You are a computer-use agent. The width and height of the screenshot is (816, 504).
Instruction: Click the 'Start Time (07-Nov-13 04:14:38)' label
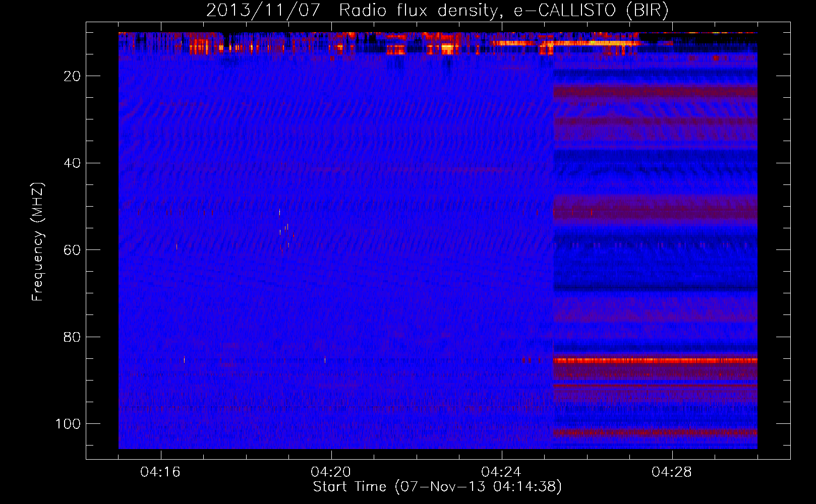437,487
